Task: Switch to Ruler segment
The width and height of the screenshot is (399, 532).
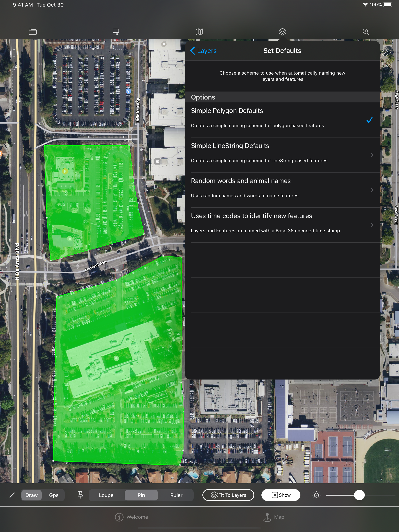Action: [176, 495]
